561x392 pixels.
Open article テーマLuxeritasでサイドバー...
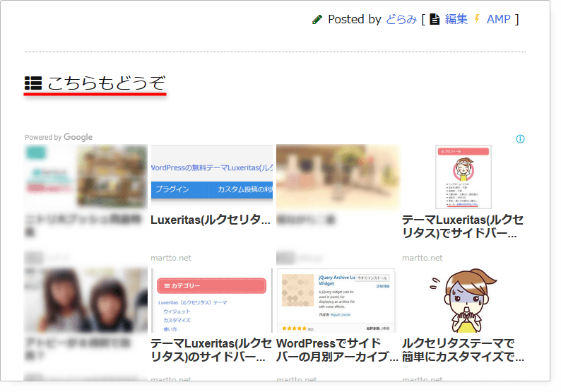[463, 227]
